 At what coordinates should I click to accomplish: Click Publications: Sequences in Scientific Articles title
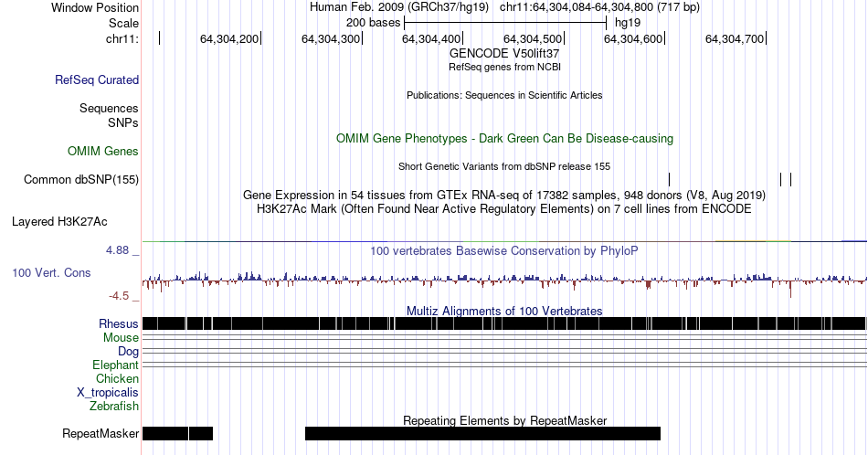click(x=504, y=95)
